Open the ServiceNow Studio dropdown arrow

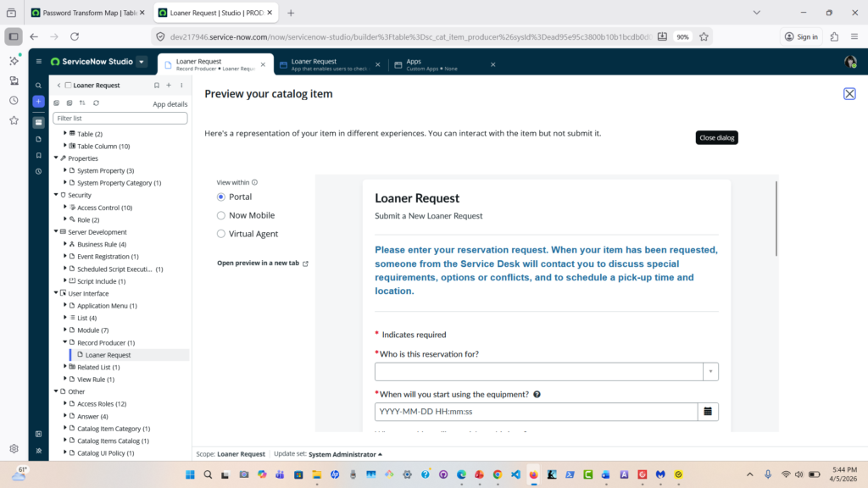[141, 62]
